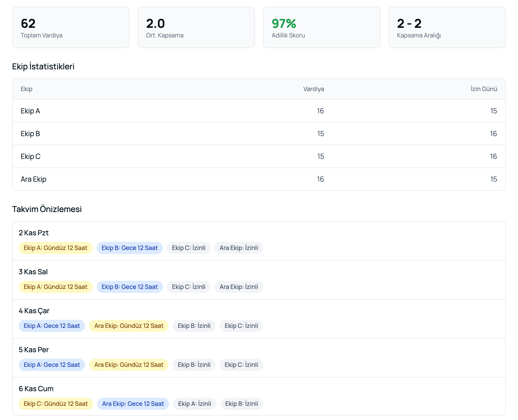The width and height of the screenshot is (518, 420).
Task: Click the Takvim Önizlemesi heading
Action: (x=47, y=209)
